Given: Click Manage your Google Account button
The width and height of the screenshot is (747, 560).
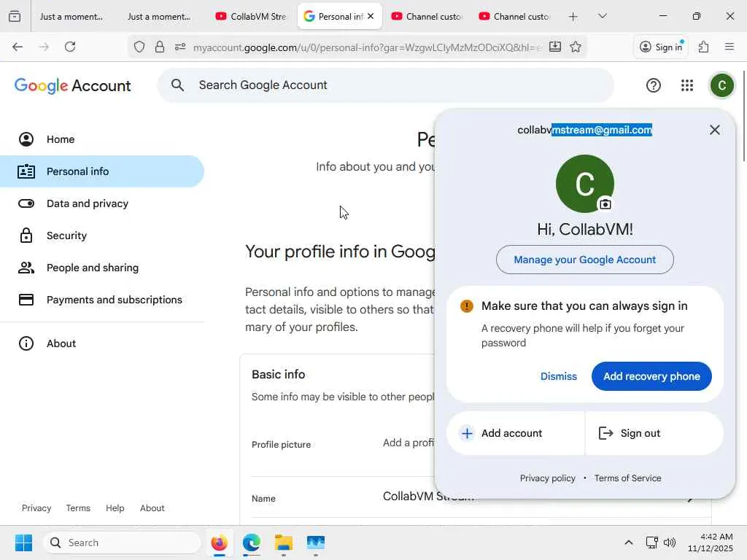Looking at the screenshot, I should pyautogui.click(x=584, y=260).
